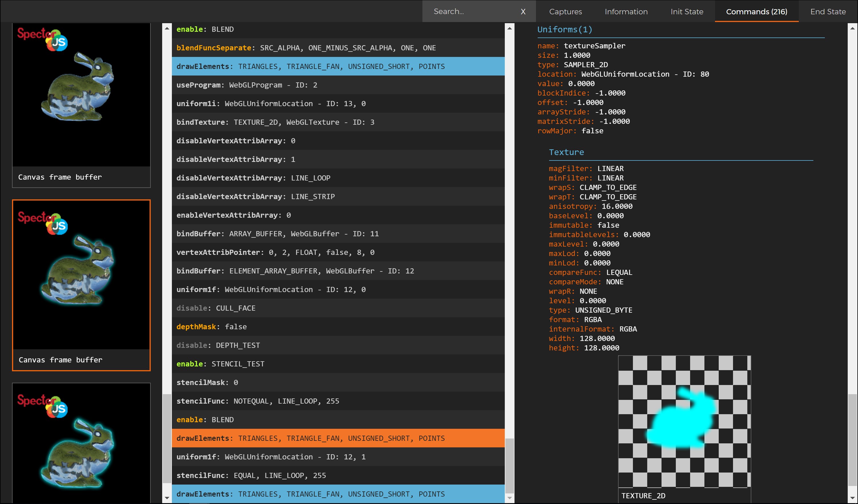
Task: Open the Init State tab
Action: 687,11
